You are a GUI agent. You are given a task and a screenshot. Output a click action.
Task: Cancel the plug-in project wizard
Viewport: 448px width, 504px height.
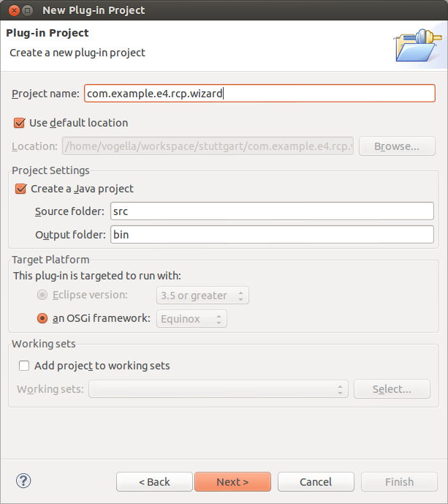pyautogui.click(x=316, y=482)
